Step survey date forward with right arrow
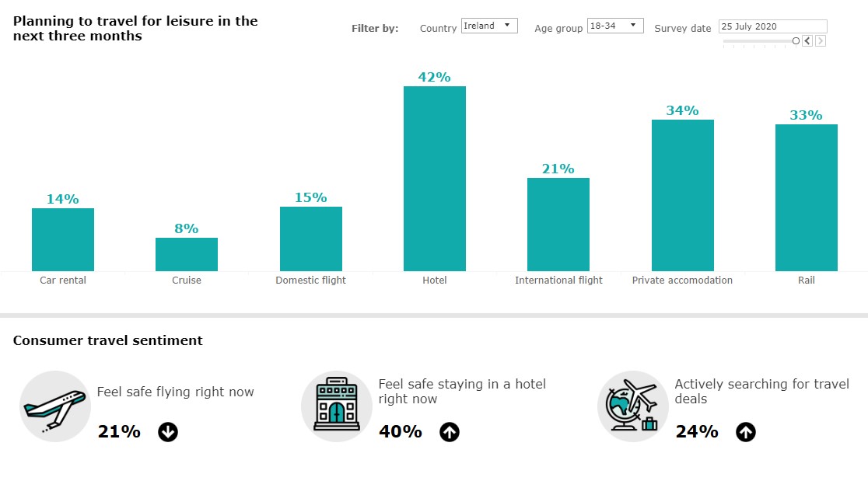Image resolution: width=868 pixels, height=481 pixels. [821, 40]
